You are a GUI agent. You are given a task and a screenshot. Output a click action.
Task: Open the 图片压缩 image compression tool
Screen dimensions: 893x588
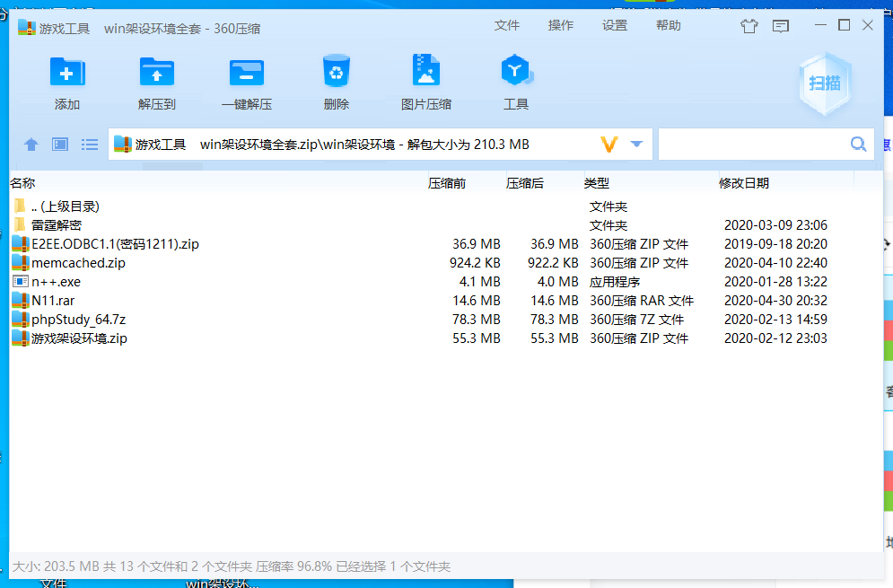coord(426,70)
